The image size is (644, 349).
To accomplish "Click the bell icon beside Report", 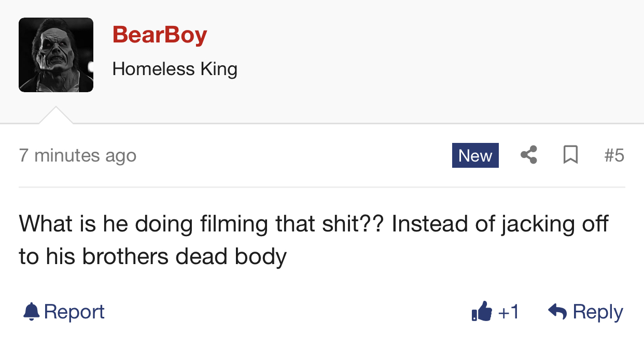I will click(32, 311).
